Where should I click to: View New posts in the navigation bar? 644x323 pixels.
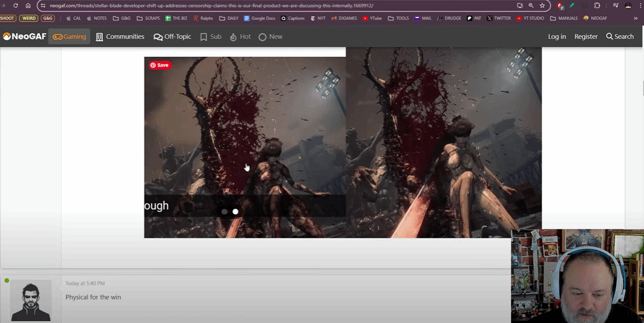point(271,37)
